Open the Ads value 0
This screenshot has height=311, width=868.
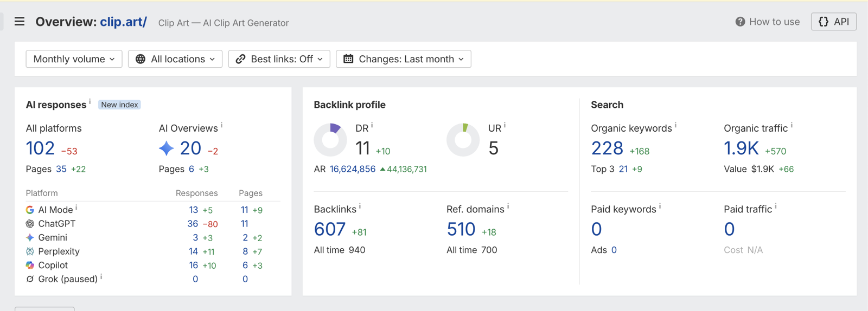[614, 250]
